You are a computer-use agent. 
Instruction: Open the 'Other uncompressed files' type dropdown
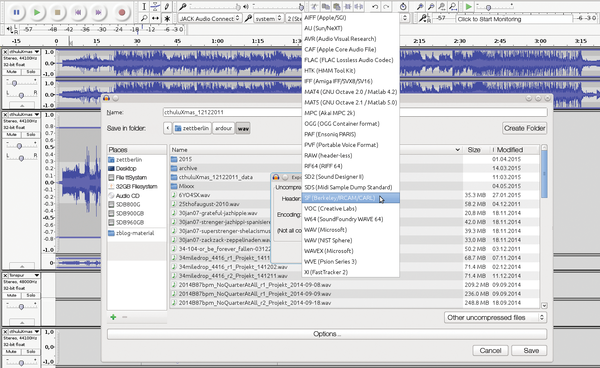(x=495, y=318)
